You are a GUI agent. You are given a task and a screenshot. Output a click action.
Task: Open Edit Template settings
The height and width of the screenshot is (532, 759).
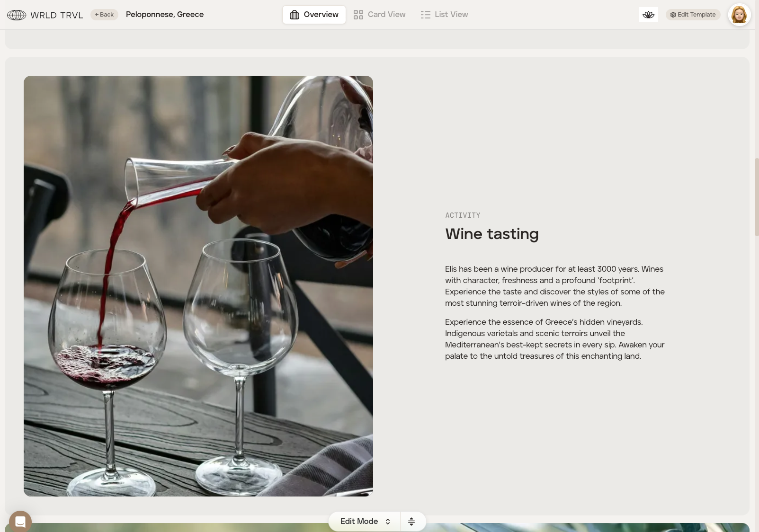[x=693, y=15]
